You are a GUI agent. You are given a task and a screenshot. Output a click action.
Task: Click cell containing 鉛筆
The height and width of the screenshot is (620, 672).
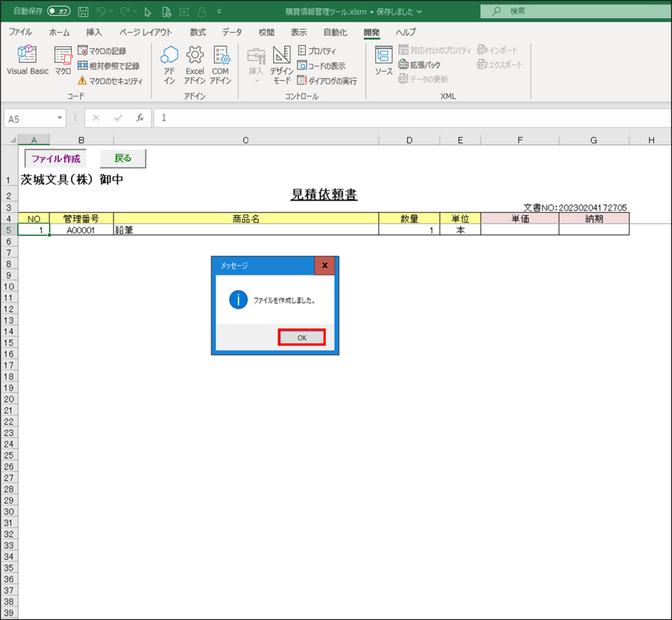[246, 230]
